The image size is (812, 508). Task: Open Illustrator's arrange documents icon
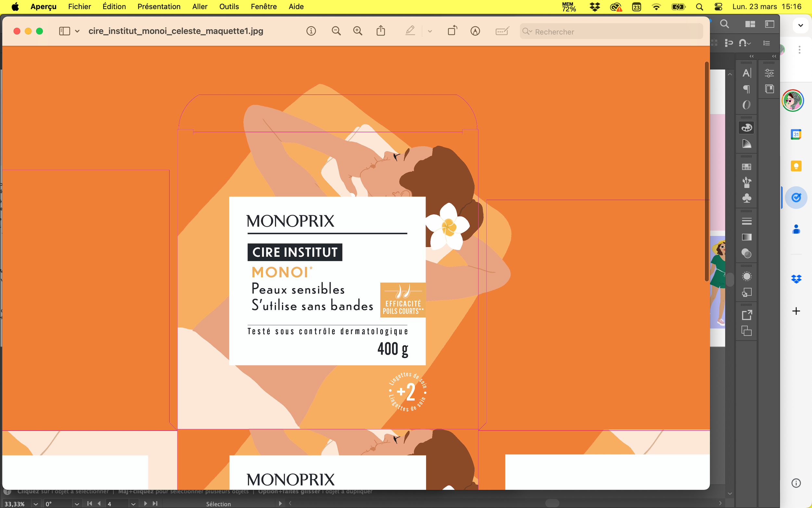pos(750,24)
